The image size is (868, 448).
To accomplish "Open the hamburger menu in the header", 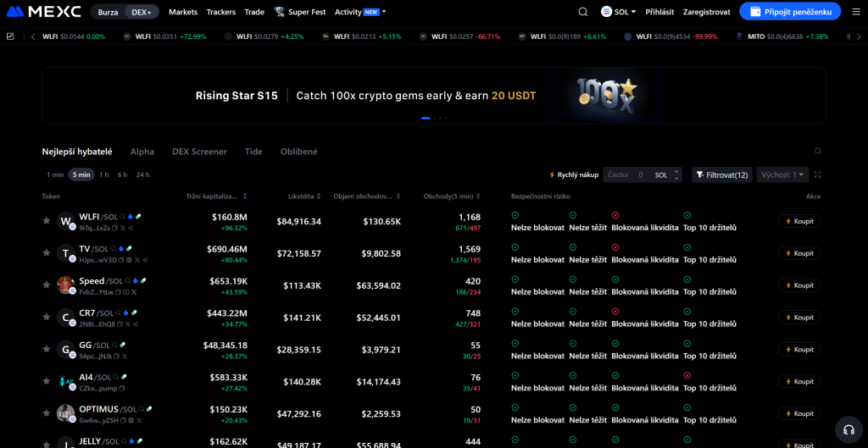I will [856, 12].
